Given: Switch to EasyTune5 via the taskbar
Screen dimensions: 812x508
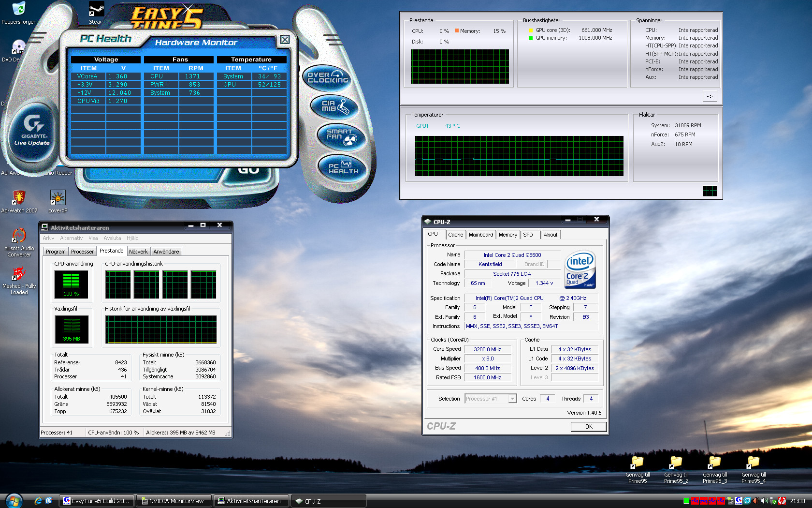Looking at the screenshot, I should coord(97,501).
